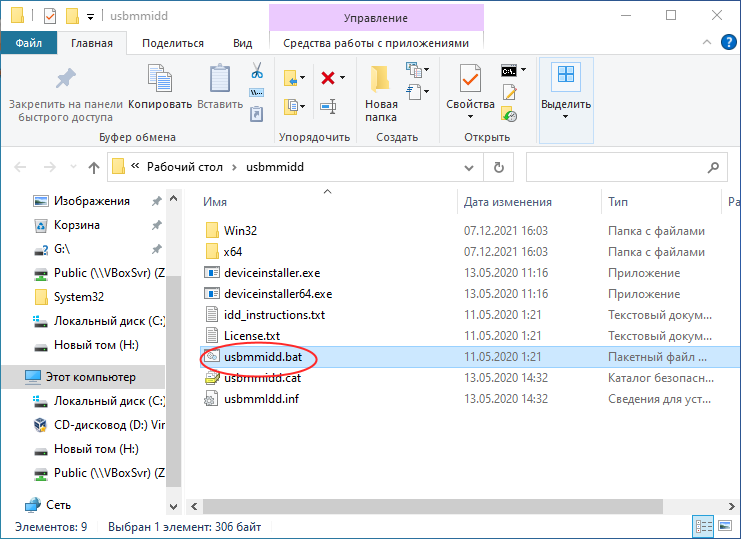Select deviceinstaller64.exe file
Image resolution: width=741 pixels, height=539 pixels.
[x=278, y=294]
